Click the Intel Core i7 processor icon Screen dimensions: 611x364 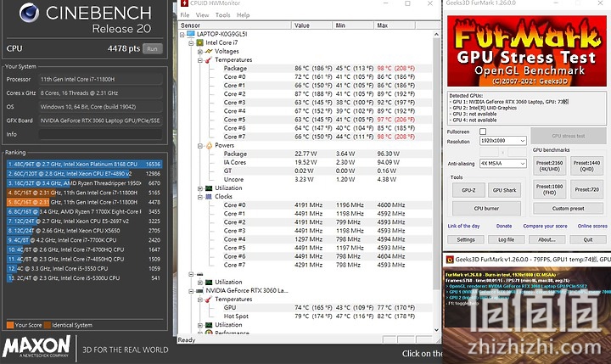[200, 42]
